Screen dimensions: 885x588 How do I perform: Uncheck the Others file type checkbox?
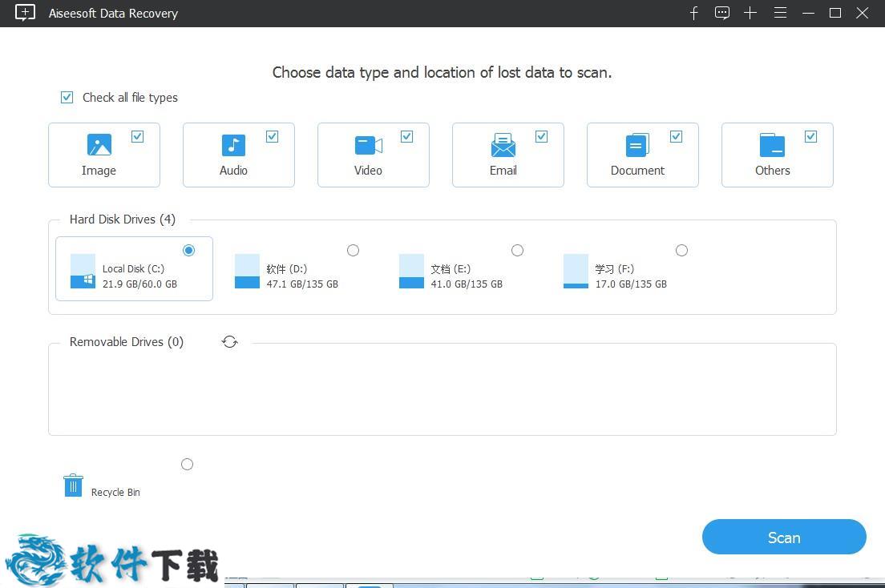tap(811, 136)
